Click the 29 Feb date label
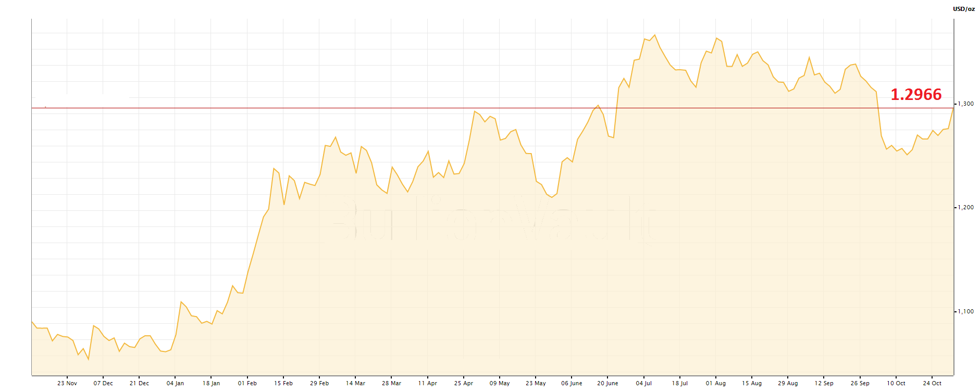Image resolution: width=980 pixels, height=392 pixels. [x=319, y=383]
